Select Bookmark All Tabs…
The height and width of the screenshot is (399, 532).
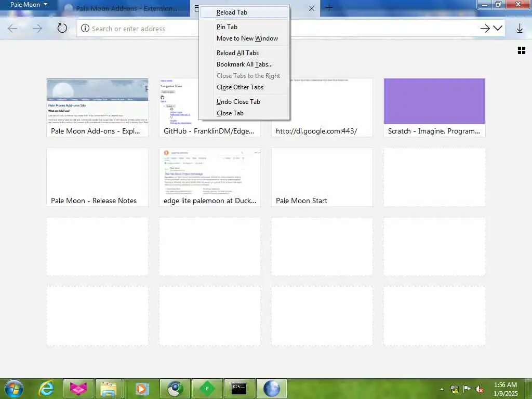[244, 64]
